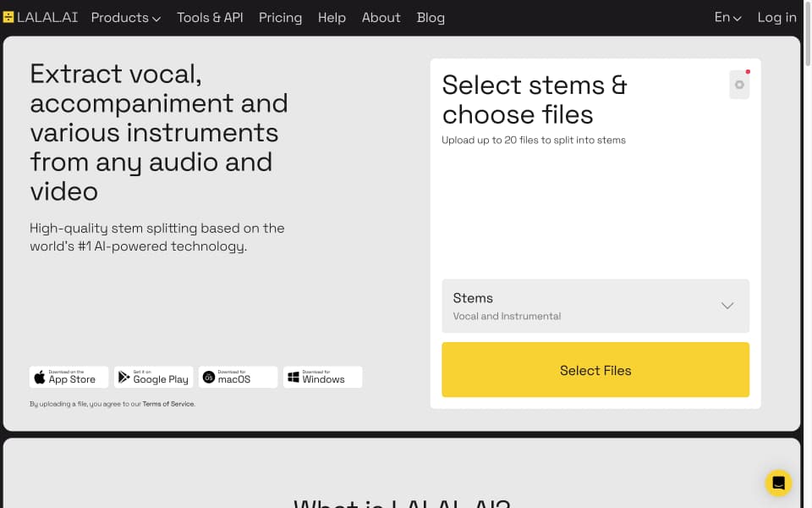Go to the Pricing page

point(280,18)
